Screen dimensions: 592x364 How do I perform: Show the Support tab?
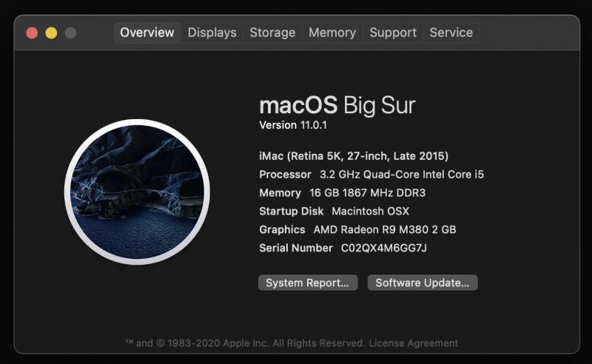[x=393, y=33]
